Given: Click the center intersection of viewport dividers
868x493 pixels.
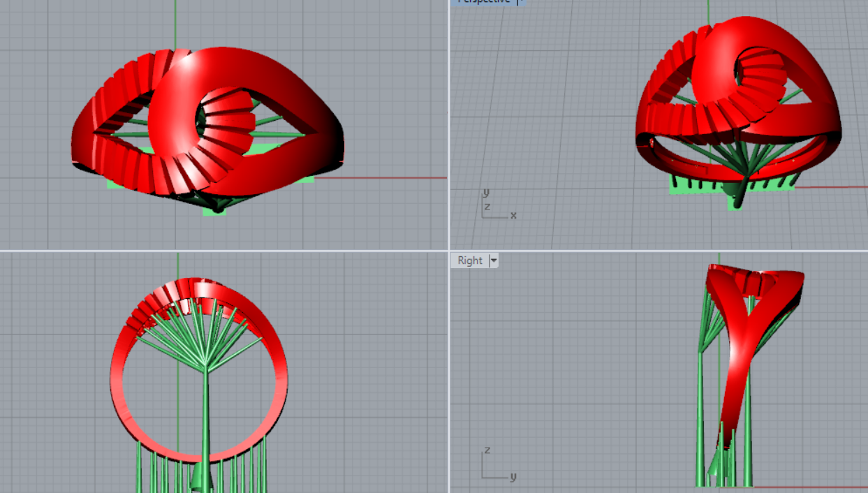Looking at the screenshot, I should (x=448, y=251).
